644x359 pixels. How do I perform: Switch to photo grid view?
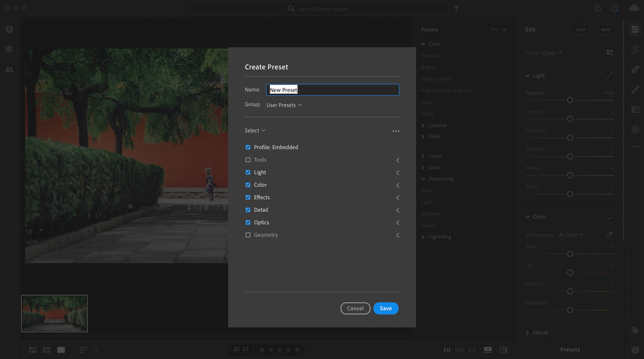tap(33, 350)
